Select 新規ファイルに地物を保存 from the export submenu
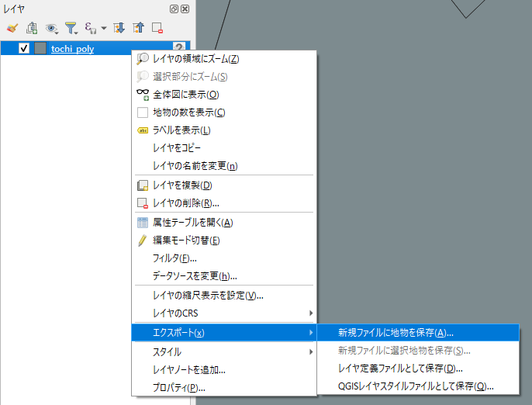This screenshot has width=532, height=405. point(396,332)
